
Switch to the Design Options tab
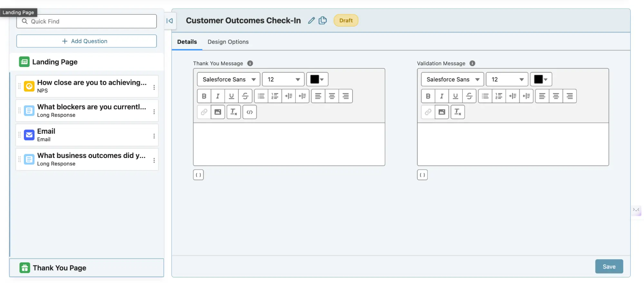click(228, 42)
